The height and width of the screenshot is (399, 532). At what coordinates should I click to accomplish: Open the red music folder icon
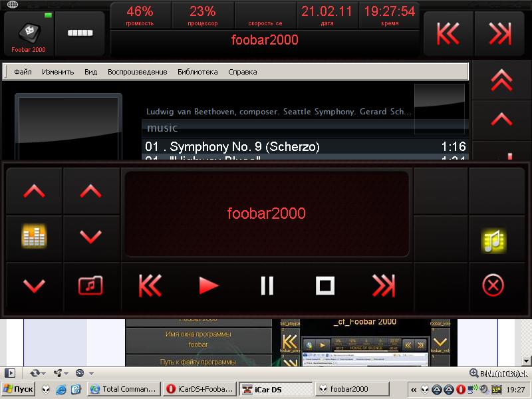pos(90,286)
